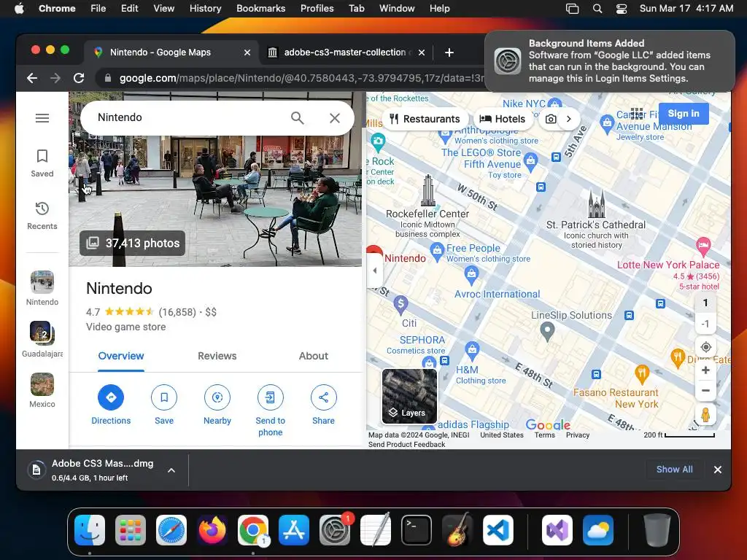
Task: Click Lotte New York Palace hotel label
Action: pos(668,265)
